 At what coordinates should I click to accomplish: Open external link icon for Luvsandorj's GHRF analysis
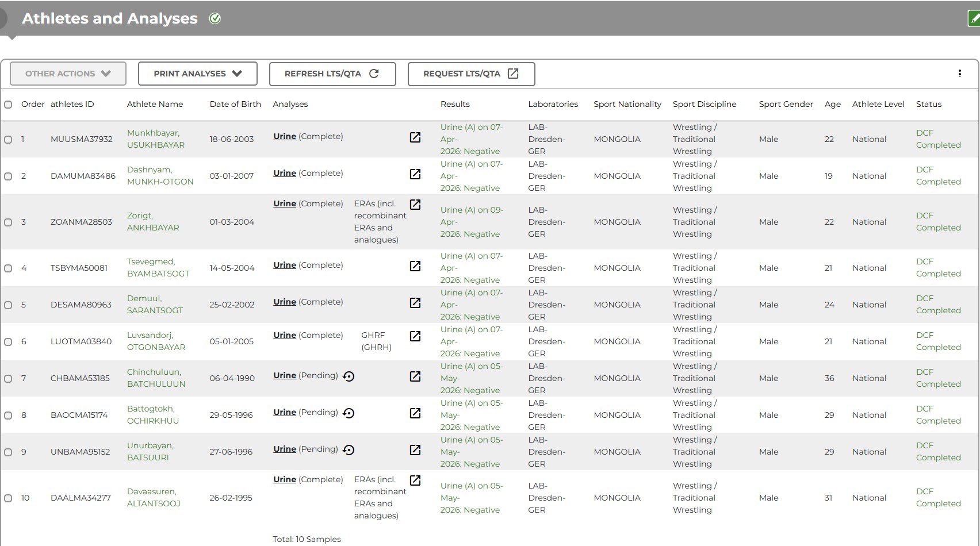point(415,336)
